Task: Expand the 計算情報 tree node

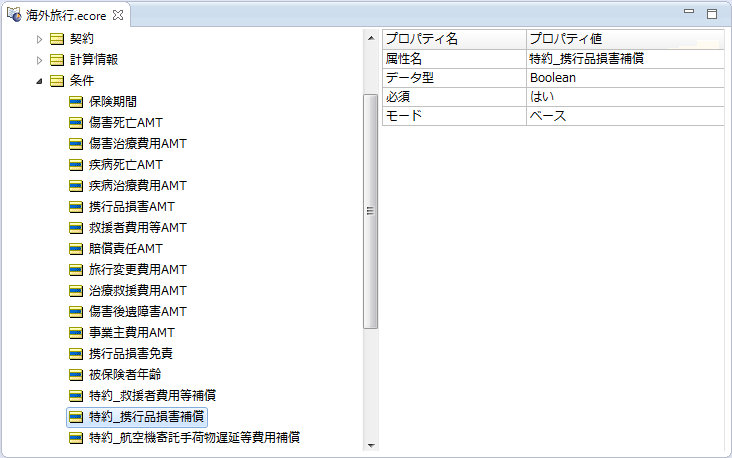Action: (40, 59)
